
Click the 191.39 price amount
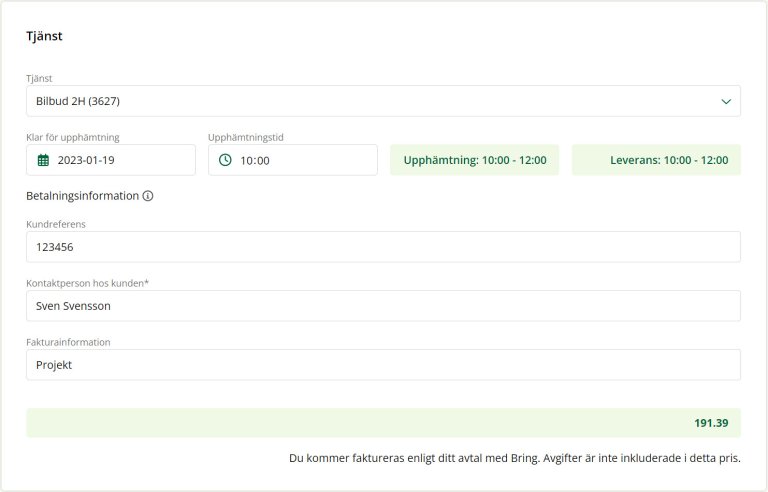711,423
